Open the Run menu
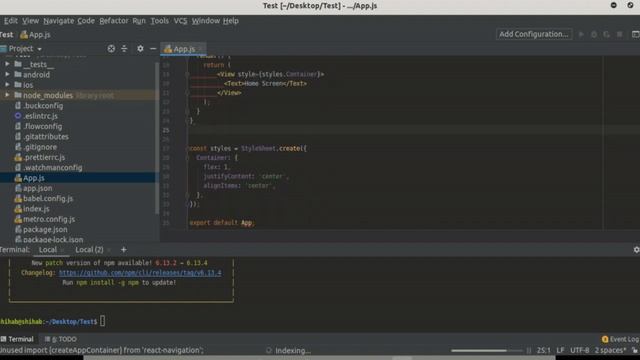Viewport: 640px width, 360px height. point(139,21)
